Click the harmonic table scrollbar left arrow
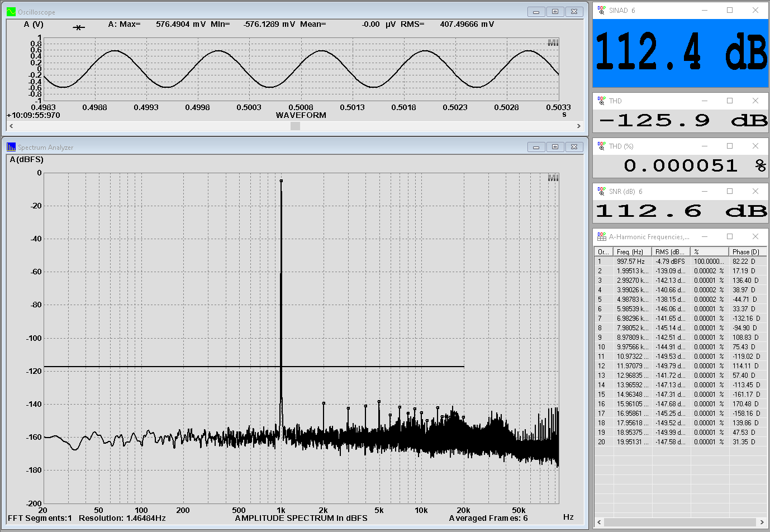Image resolution: width=770 pixels, height=532 pixels. [600, 522]
